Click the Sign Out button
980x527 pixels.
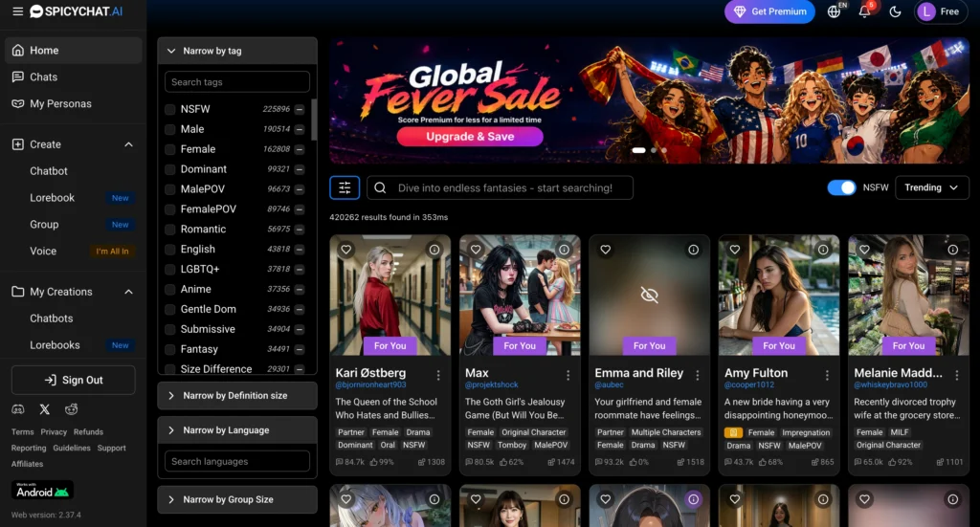(x=73, y=381)
